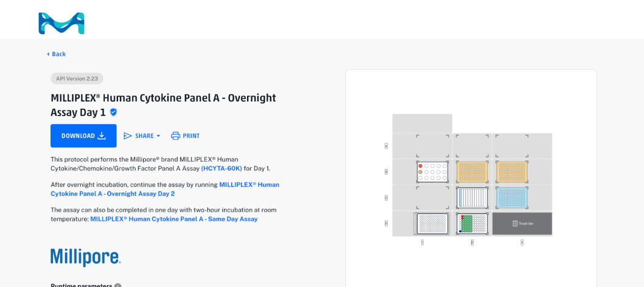
Task: Click the Back chevron arrow
Action: (x=48, y=54)
